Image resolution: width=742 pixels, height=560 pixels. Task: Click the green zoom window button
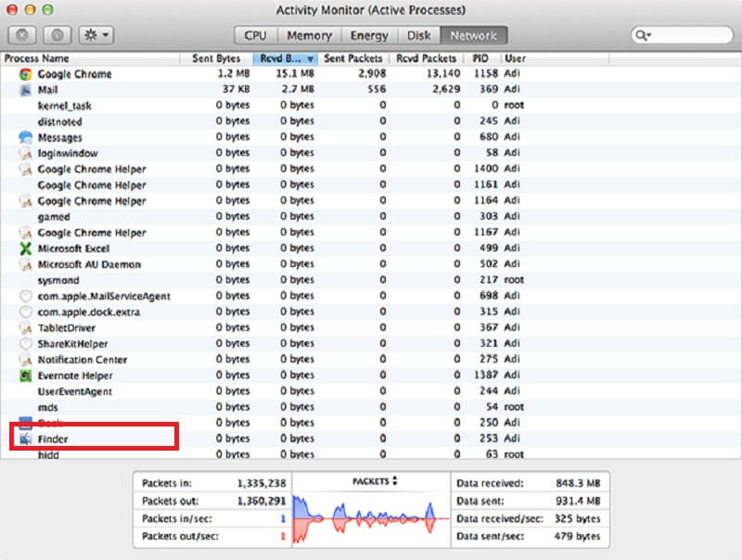(47, 9)
